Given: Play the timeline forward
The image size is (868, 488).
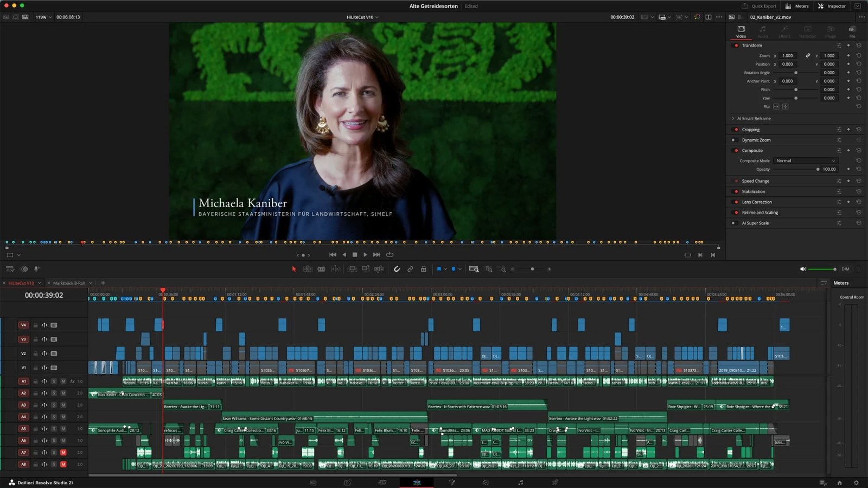Looking at the screenshot, I should coord(365,255).
